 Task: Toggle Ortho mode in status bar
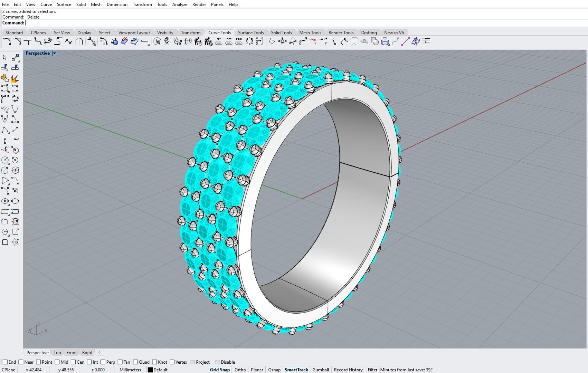click(240, 370)
